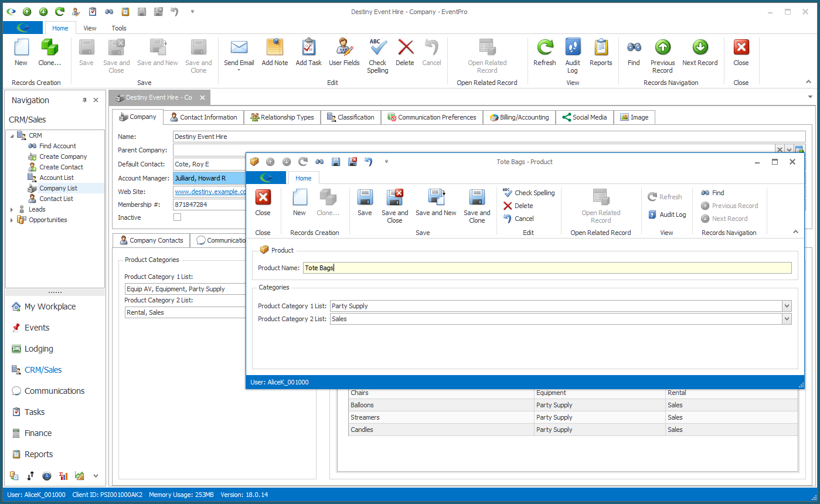Select Balloons row in product grid
Viewport: 820px width, 504px height.
click(x=573, y=405)
